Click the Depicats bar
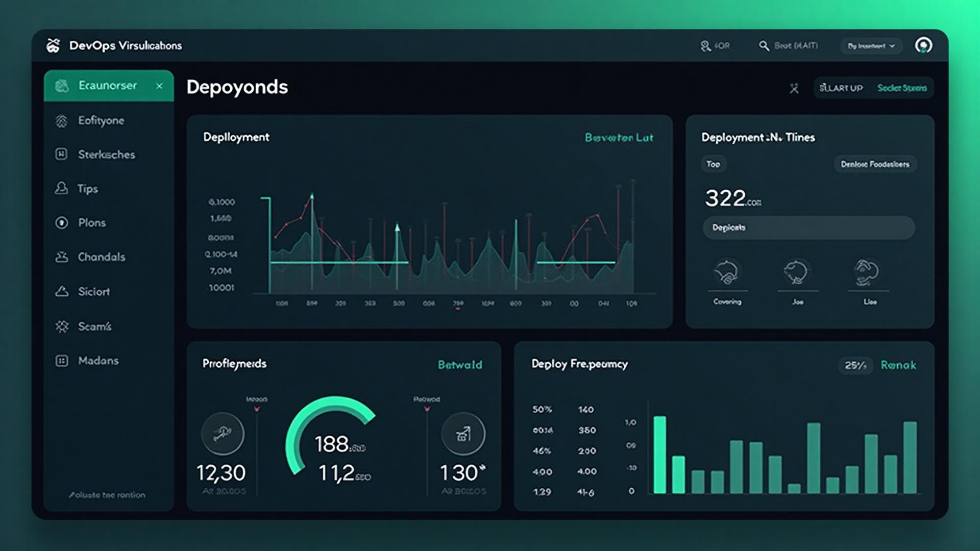The height and width of the screenshot is (551, 980). (x=809, y=228)
